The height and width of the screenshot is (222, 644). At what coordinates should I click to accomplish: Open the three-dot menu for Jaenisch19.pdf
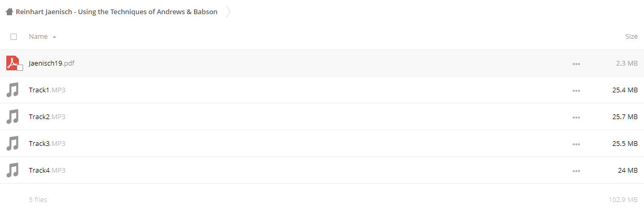click(x=576, y=64)
